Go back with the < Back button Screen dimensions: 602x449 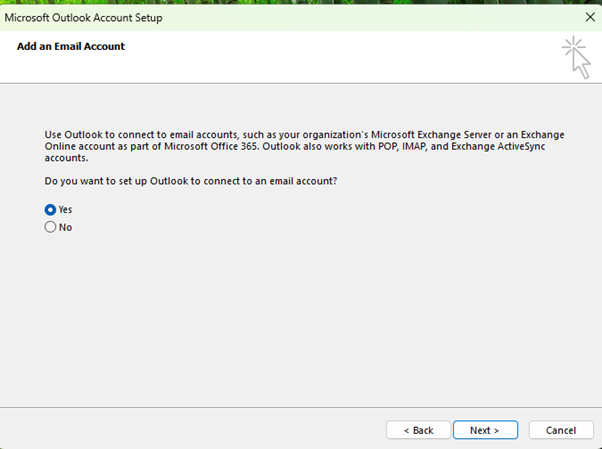(x=418, y=430)
